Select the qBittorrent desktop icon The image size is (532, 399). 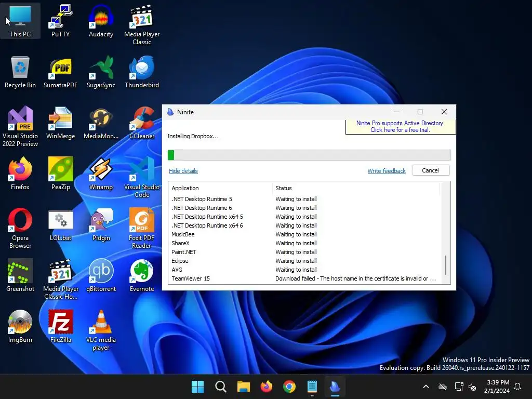(x=101, y=275)
